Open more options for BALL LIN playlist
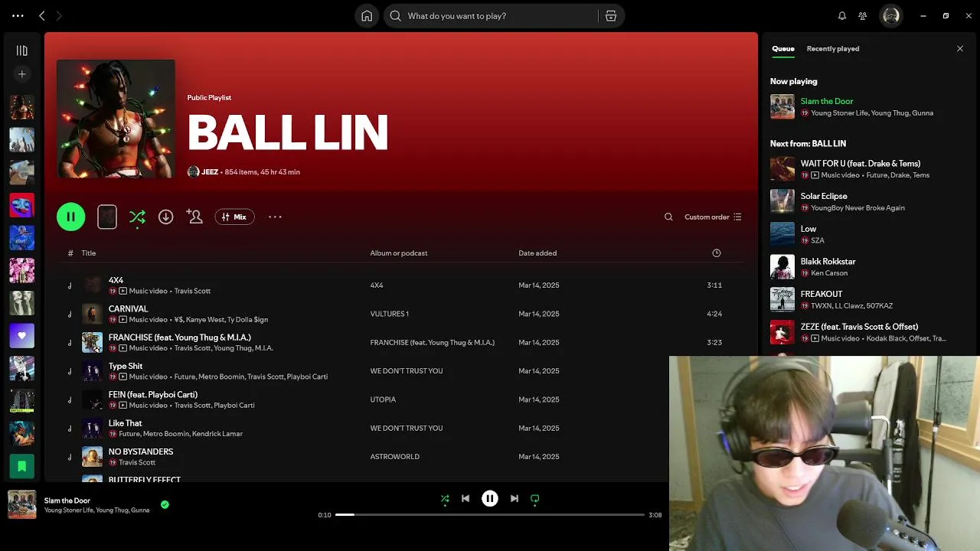Image resolution: width=980 pixels, height=551 pixels. [x=275, y=217]
